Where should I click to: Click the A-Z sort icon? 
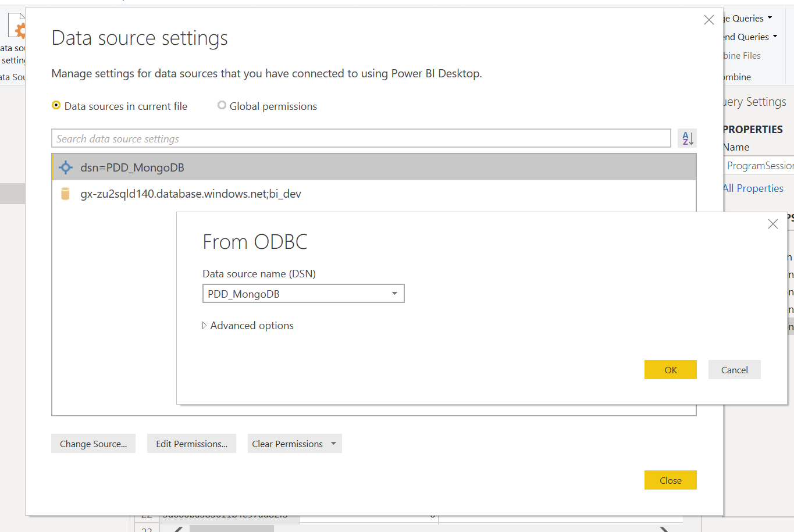coord(687,138)
